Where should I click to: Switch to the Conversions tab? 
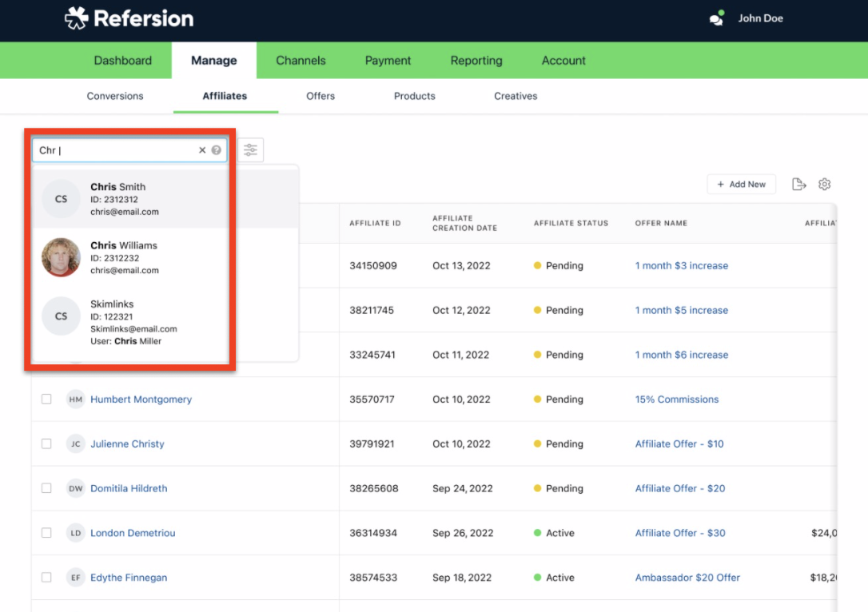(114, 96)
